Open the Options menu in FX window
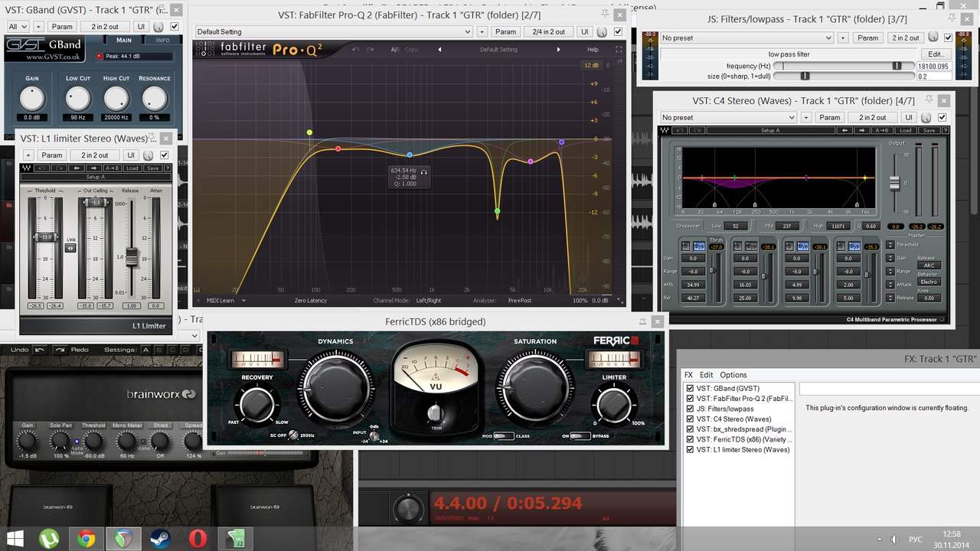Image resolution: width=980 pixels, height=551 pixels. coord(733,375)
